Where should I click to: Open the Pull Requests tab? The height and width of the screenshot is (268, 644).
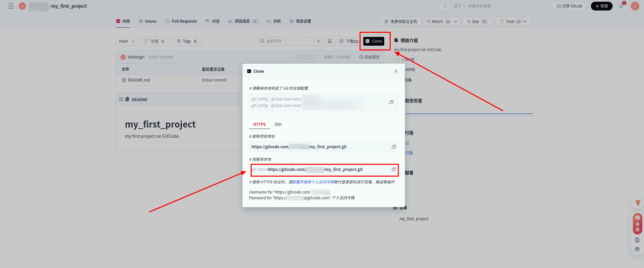[181, 21]
